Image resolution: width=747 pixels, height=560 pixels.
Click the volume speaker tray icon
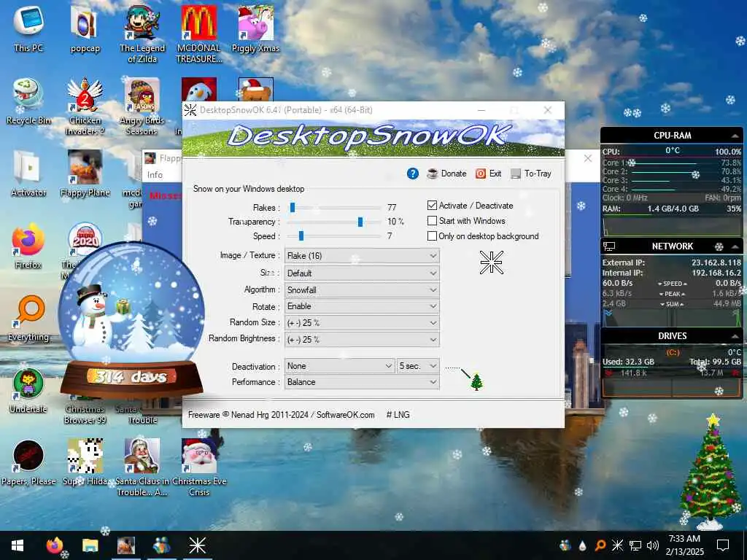pyautogui.click(x=653, y=545)
